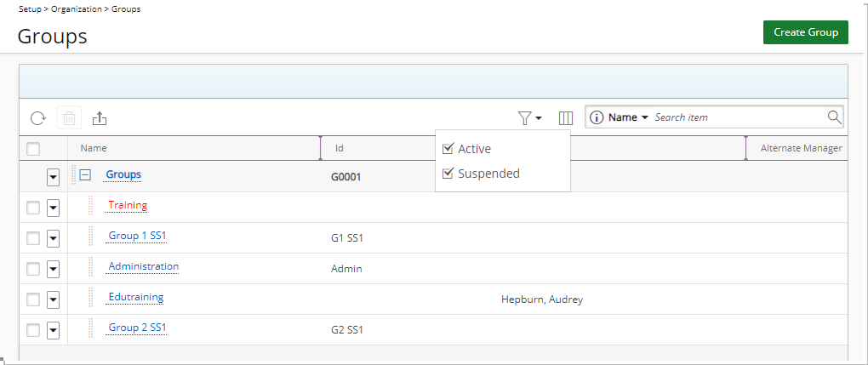Uncheck the Active filter checkbox
Image resolution: width=868 pixels, height=365 pixels.
click(448, 149)
